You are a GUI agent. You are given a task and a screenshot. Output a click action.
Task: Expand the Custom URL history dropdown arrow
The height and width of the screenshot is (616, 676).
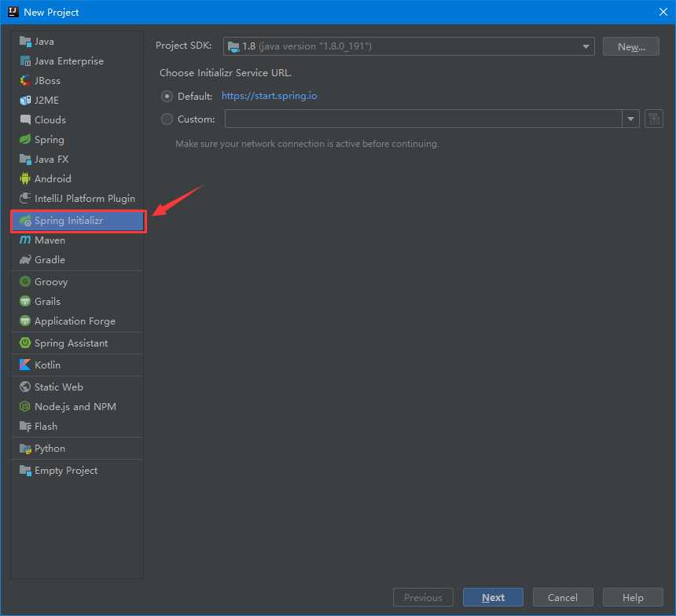[x=630, y=119]
